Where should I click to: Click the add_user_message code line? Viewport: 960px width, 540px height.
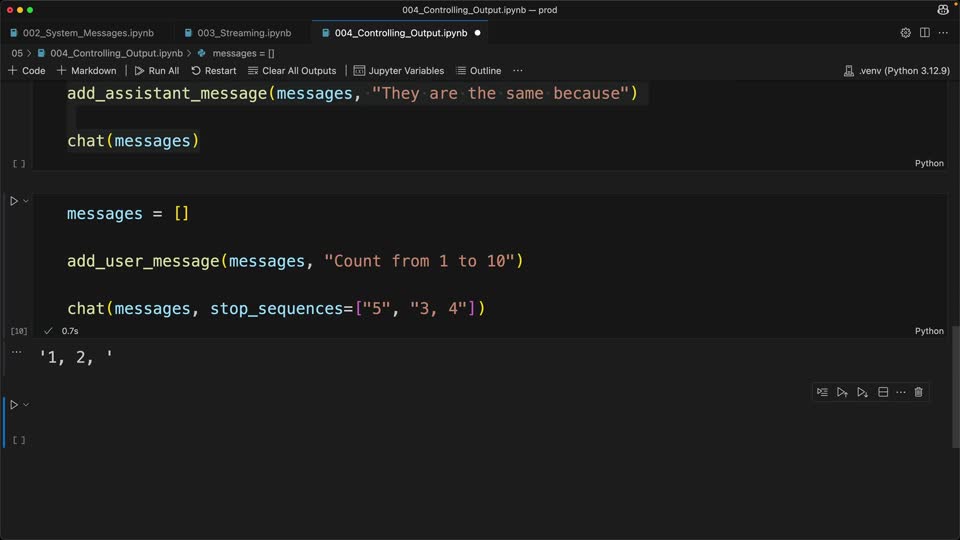tap(295, 261)
